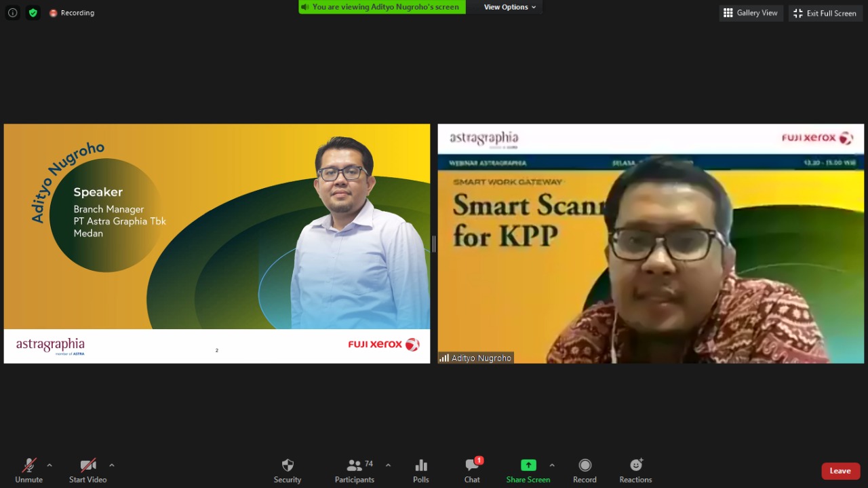
Task: Click the Record button icon
Action: coord(585,465)
